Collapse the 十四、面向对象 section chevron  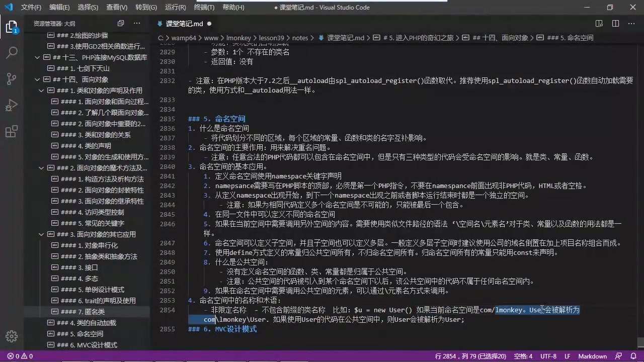(x=37, y=79)
